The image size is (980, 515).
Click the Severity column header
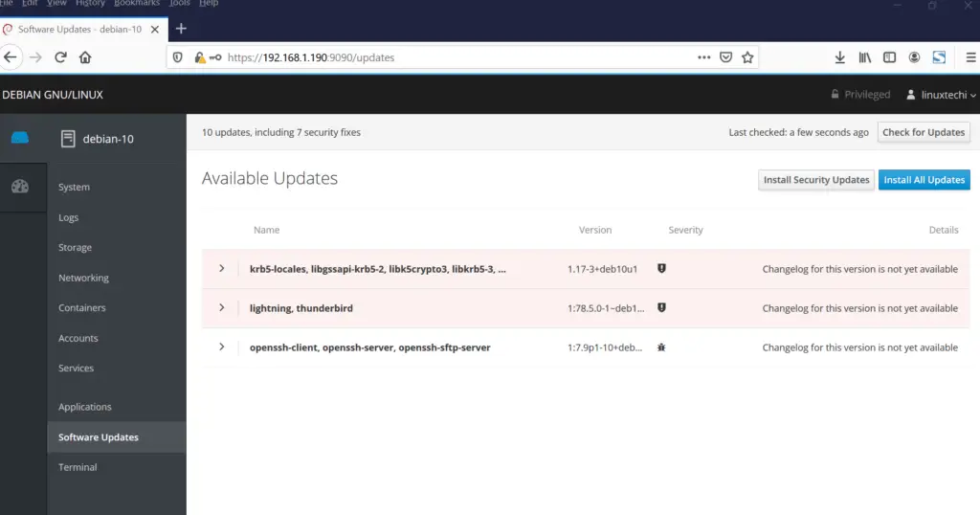(x=685, y=230)
